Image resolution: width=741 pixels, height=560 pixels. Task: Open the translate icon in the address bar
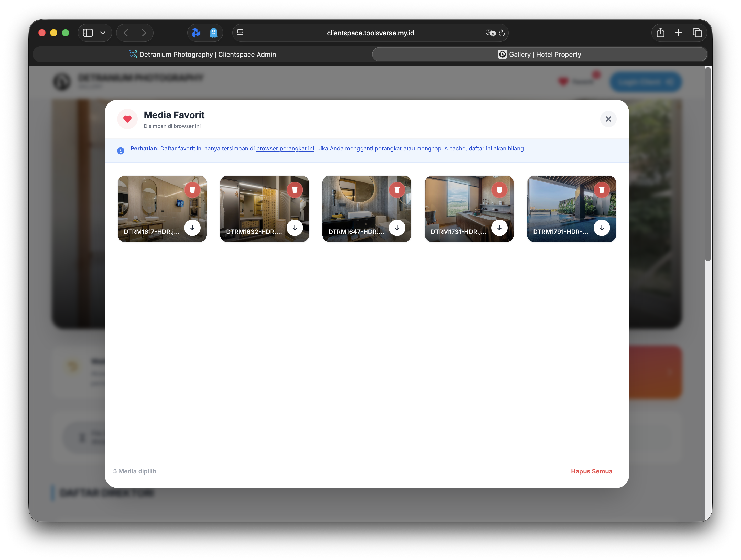point(490,33)
